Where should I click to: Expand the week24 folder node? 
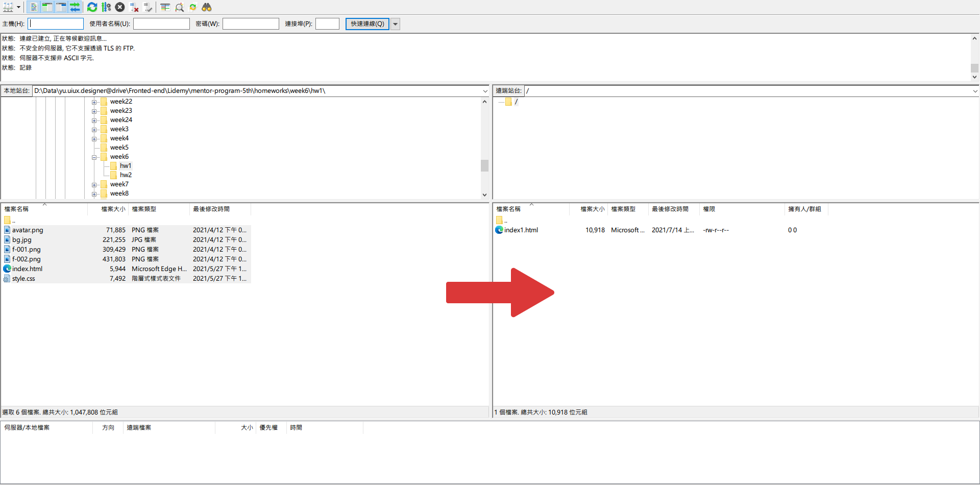click(x=94, y=120)
